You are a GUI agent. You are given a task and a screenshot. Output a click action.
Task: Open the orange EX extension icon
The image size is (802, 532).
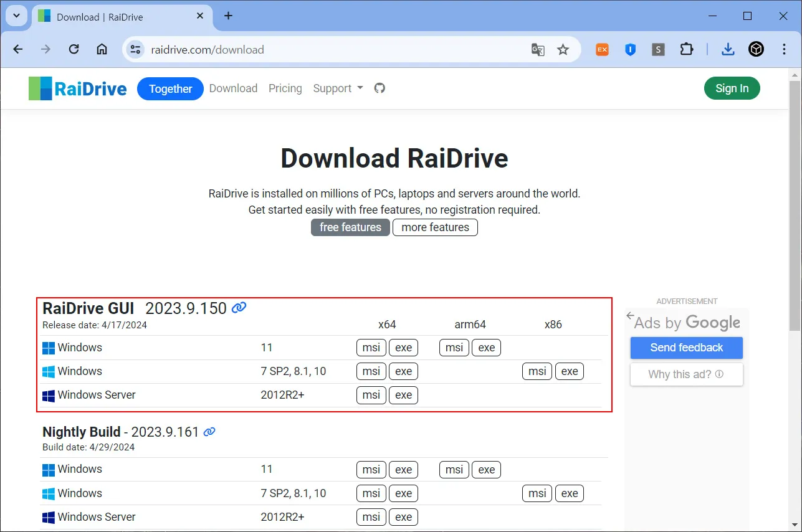point(602,50)
